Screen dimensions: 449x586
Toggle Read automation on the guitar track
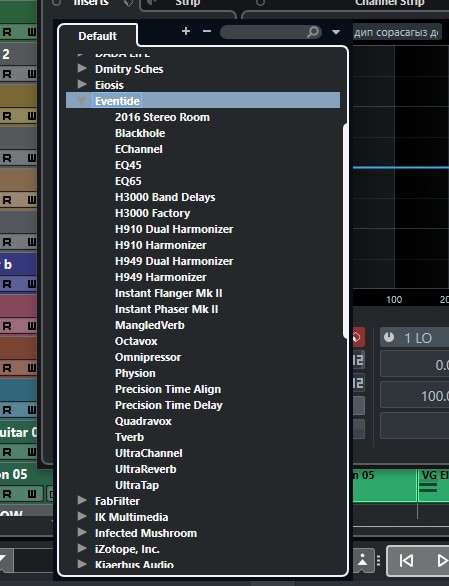click(x=7, y=452)
